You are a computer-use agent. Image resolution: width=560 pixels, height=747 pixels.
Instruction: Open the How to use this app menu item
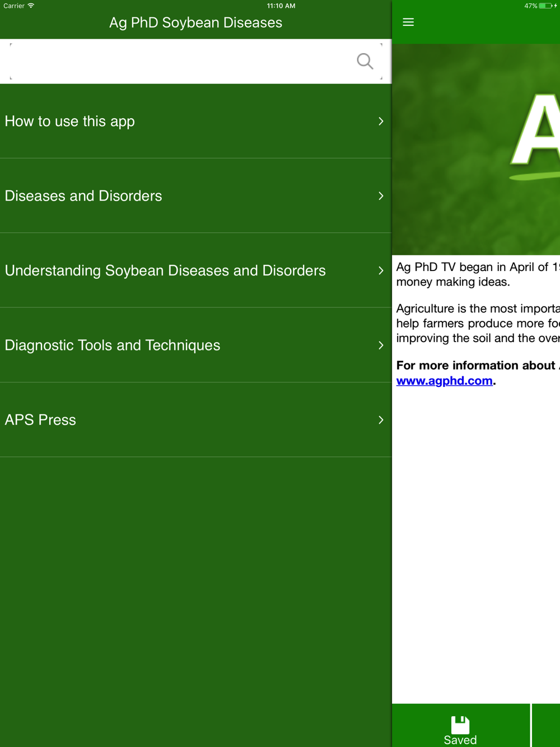click(196, 121)
